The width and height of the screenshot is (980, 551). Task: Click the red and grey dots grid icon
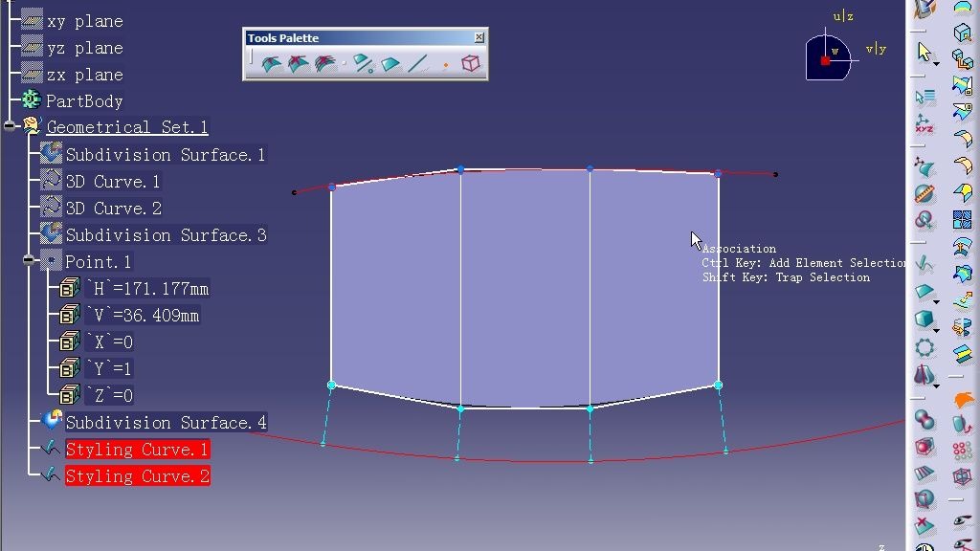pos(963,450)
